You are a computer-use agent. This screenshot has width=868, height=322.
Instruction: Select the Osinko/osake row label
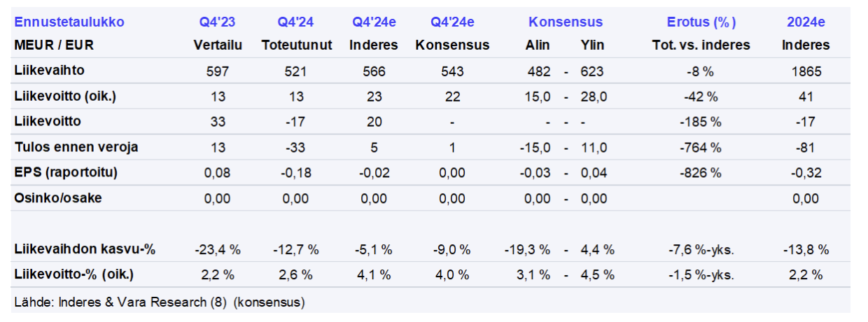point(58,198)
